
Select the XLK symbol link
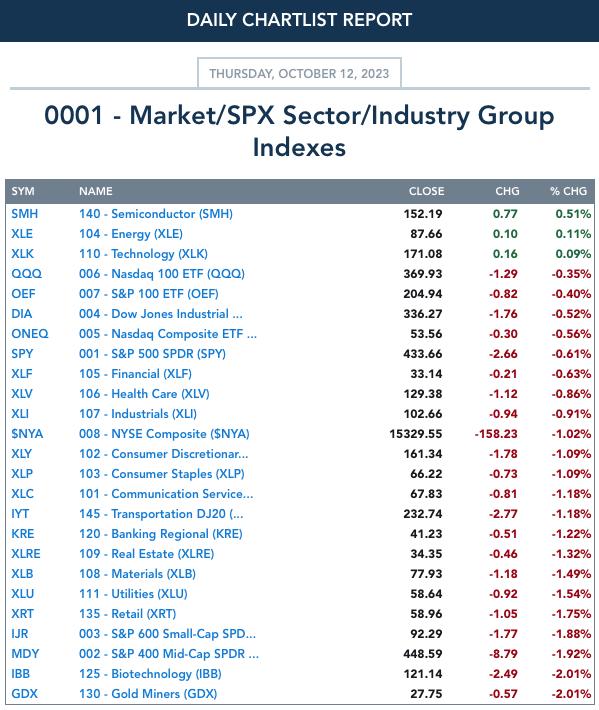(x=22, y=254)
